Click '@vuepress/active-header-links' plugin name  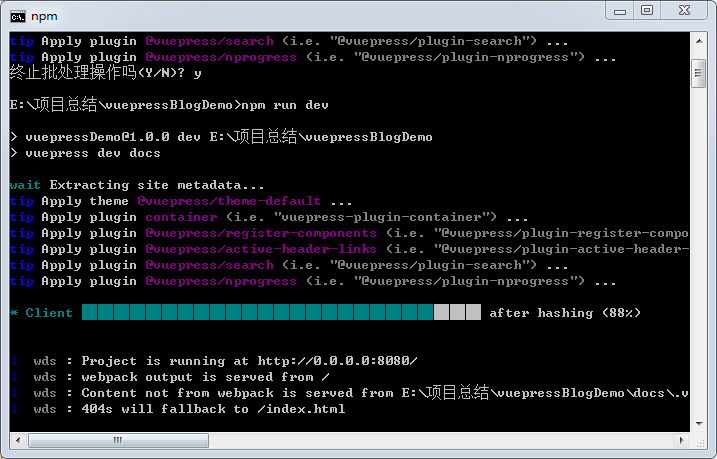point(261,249)
